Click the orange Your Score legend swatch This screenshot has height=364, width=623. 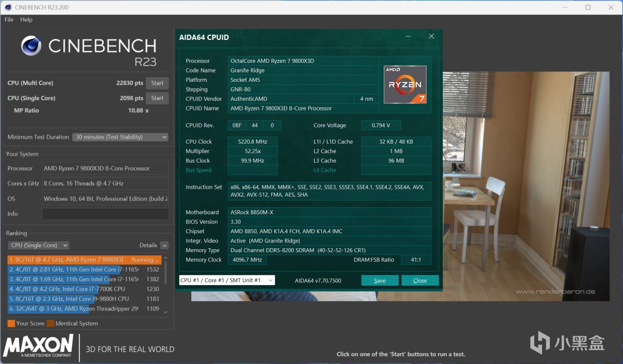click(11, 324)
